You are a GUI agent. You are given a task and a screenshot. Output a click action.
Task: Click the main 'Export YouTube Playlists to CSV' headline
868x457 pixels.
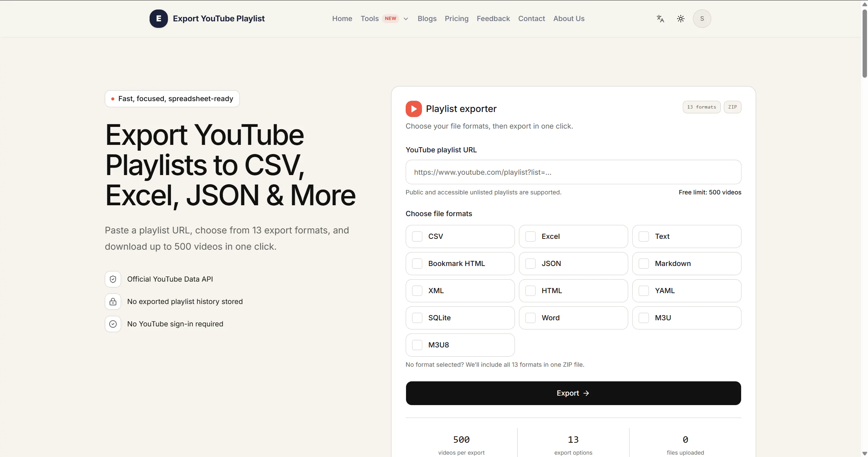click(x=230, y=165)
